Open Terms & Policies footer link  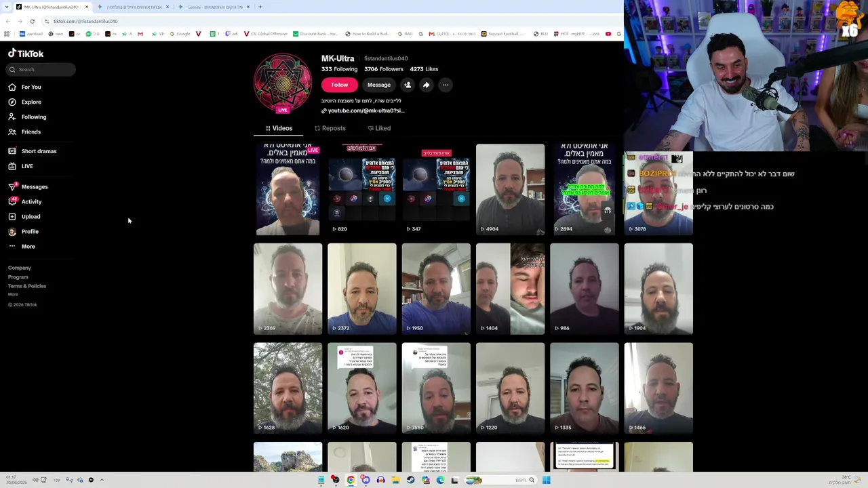coord(27,286)
